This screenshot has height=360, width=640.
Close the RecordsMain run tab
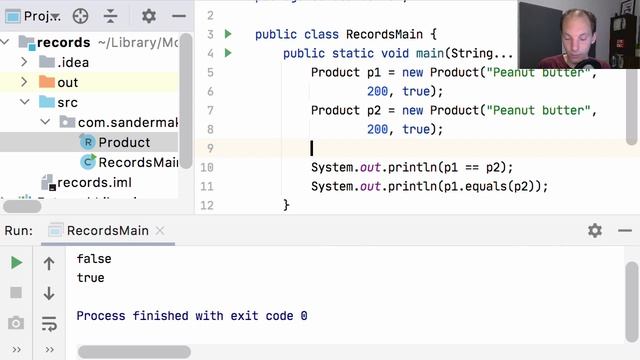click(160, 231)
